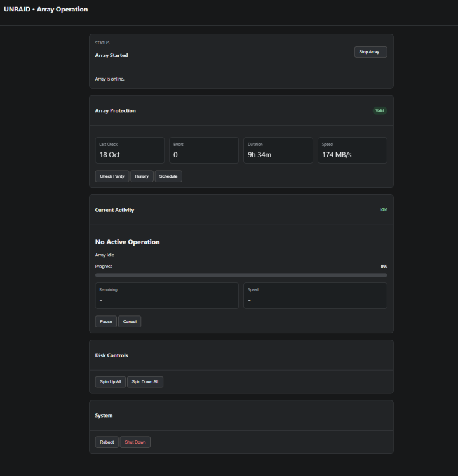
Task: Click the Remaining time tile
Action: pos(167,296)
